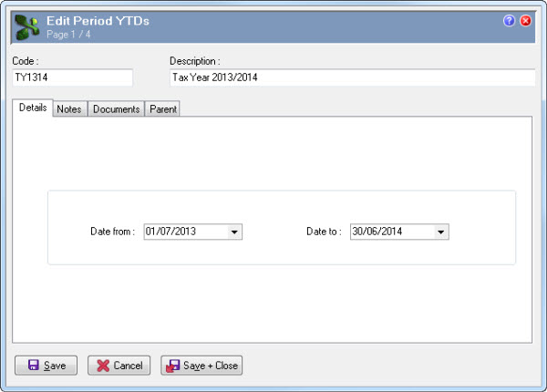Screen dimensions: 547x392
Task: Close the dialog with the red X icon
Action: pyautogui.click(x=525, y=21)
